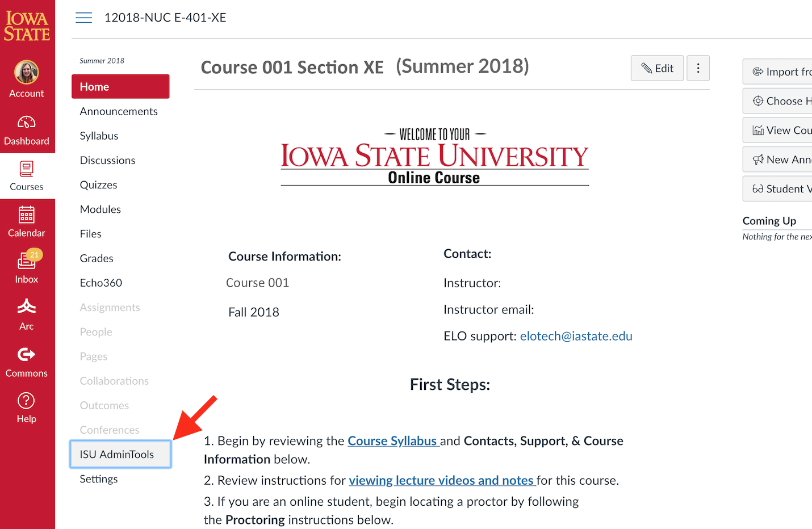The height and width of the screenshot is (529, 812).
Task: Click the Fall 2018 text
Action: (254, 312)
